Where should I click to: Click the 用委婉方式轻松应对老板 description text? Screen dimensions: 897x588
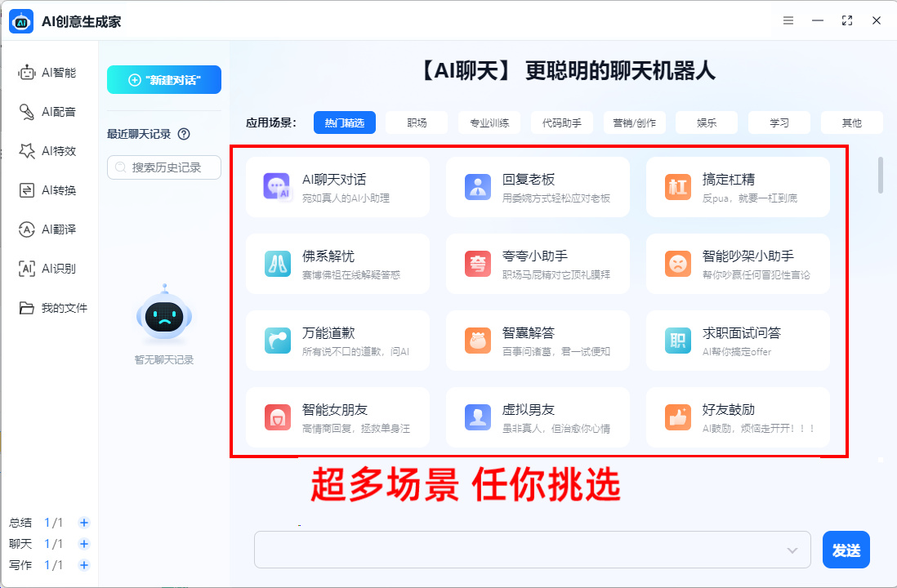click(556, 198)
